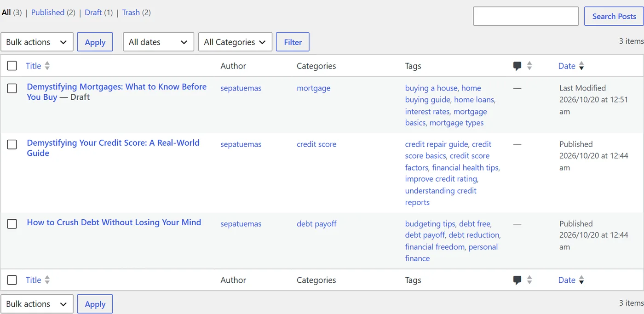Click the 'debt reduction' tag

474,235
